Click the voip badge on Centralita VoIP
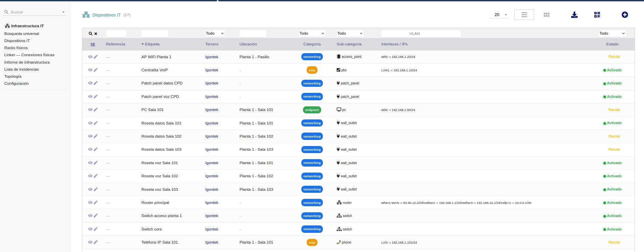The image size is (644, 252). 312,70
